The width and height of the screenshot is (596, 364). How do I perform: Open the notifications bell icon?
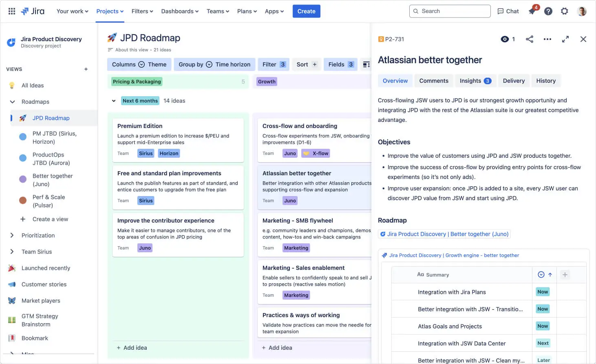click(532, 11)
